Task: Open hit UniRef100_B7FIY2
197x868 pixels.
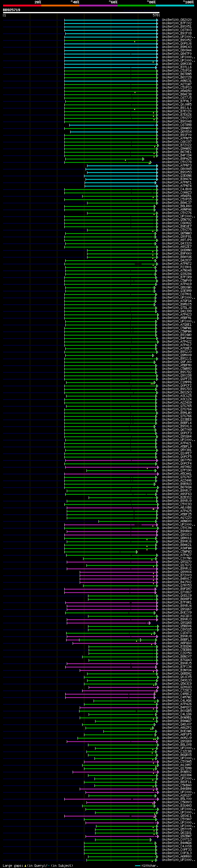Action: [176, 23]
